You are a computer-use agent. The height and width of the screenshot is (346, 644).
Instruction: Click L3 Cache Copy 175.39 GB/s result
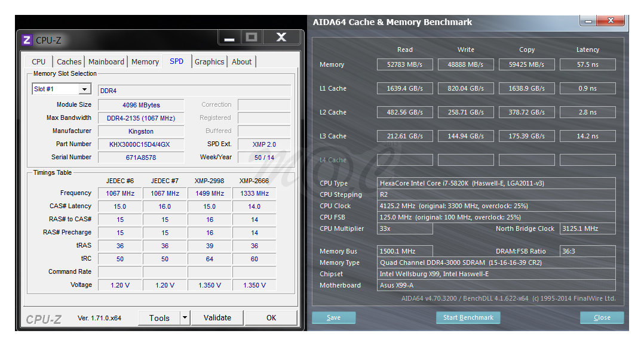click(526, 135)
